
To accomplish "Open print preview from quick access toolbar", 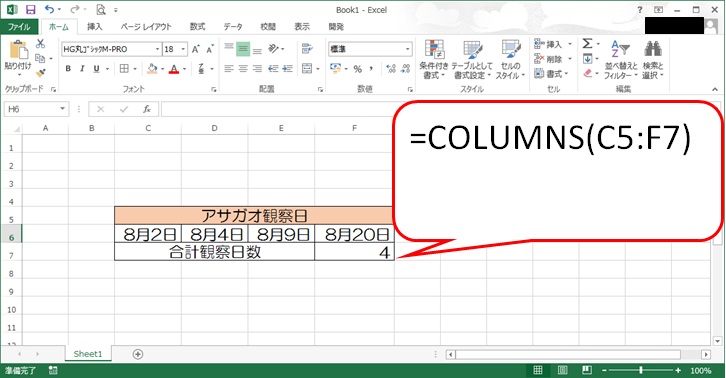I will click(x=100, y=9).
